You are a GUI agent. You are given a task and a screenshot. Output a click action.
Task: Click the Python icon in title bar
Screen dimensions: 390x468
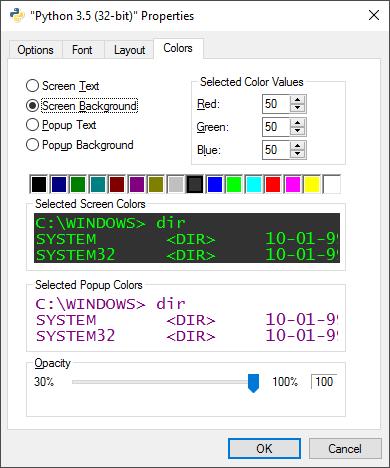[x=17, y=15]
